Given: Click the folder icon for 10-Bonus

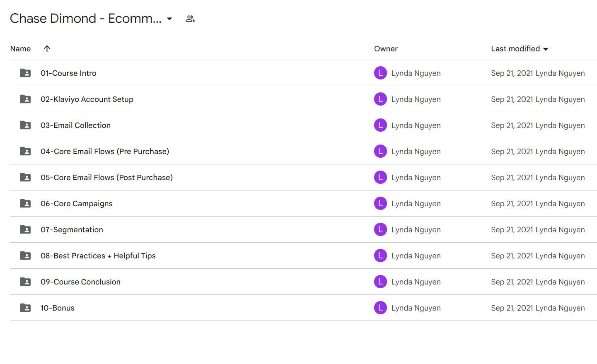Looking at the screenshot, I should point(25,308).
